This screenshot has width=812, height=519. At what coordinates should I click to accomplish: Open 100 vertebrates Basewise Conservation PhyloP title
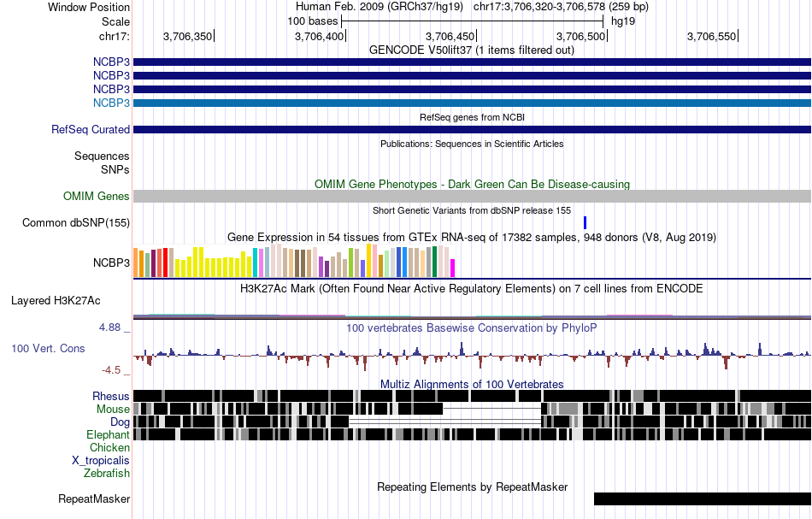click(472, 327)
